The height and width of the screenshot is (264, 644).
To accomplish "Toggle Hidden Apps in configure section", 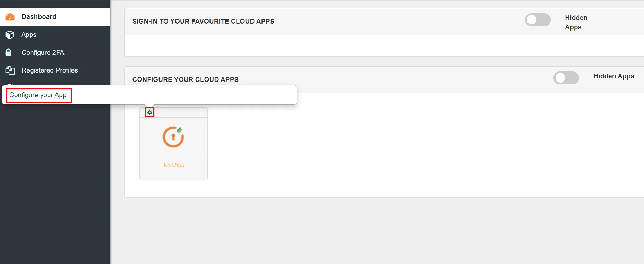I will pyautogui.click(x=566, y=78).
